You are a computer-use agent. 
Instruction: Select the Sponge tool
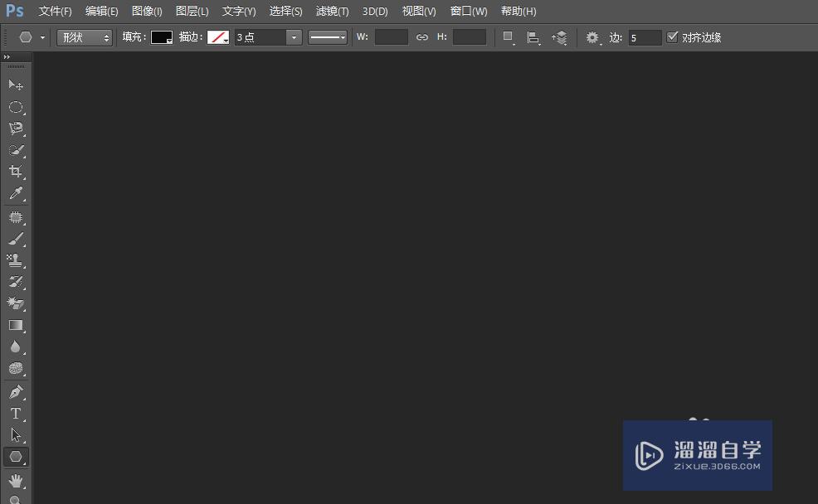point(16,369)
